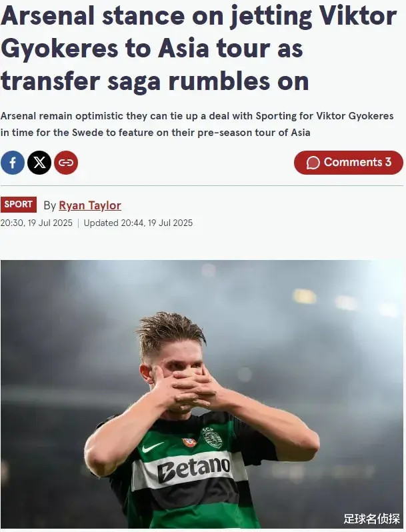Copy the article link via chain icon
406x532 pixels.
pos(66,163)
